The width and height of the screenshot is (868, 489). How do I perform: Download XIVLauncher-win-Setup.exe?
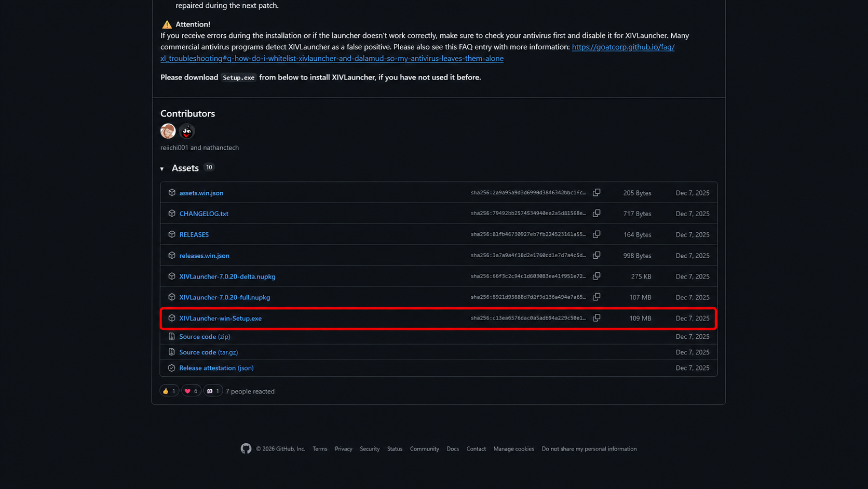(221, 318)
